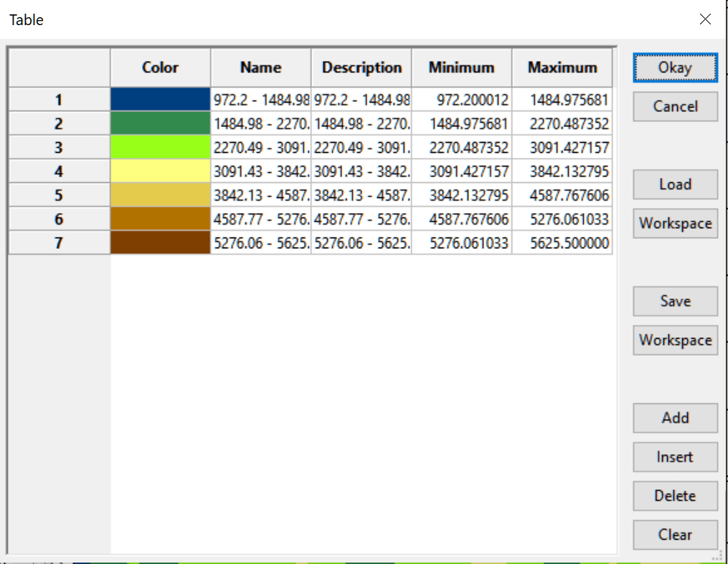The height and width of the screenshot is (564, 728).
Task: Click the pale yellow swatch in row 4
Action: click(160, 171)
